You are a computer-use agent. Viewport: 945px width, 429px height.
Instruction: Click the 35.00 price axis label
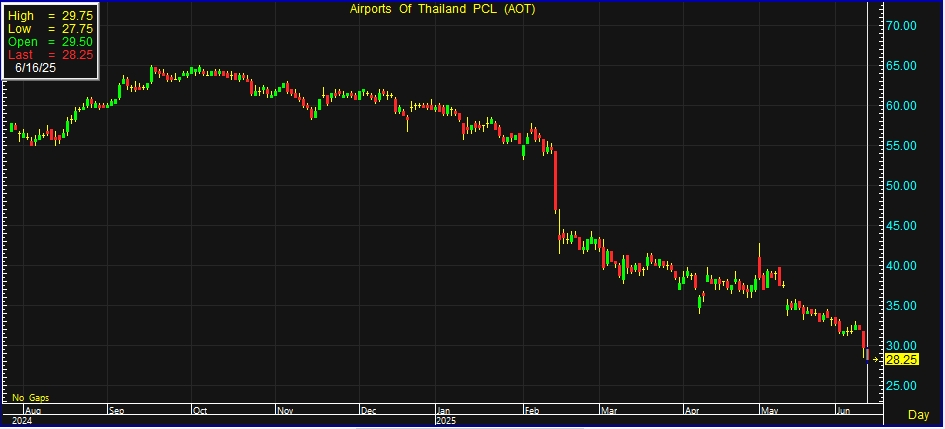point(902,305)
